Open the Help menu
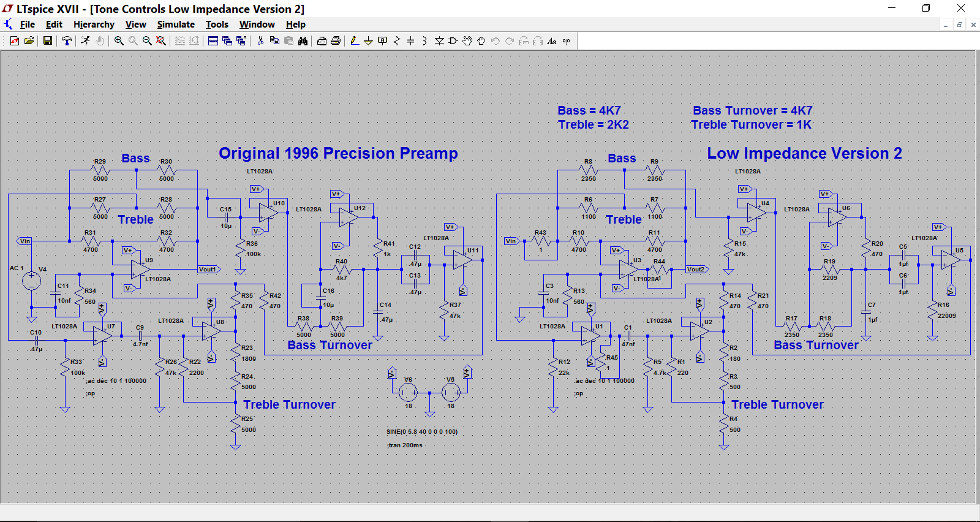Image resolution: width=980 pixels, height=522 pixels. (296, 25)
